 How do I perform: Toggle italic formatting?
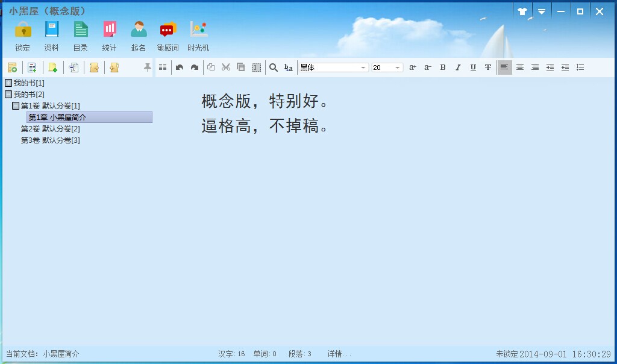click(x=458, y=67)
